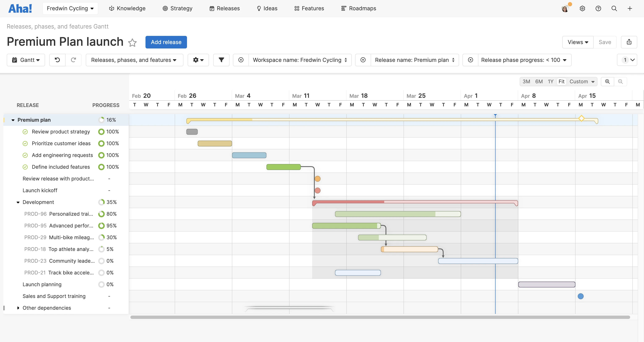644x342 pixels.
Task: Open search using the magnifying glass icon
Action: coord(614,8)
